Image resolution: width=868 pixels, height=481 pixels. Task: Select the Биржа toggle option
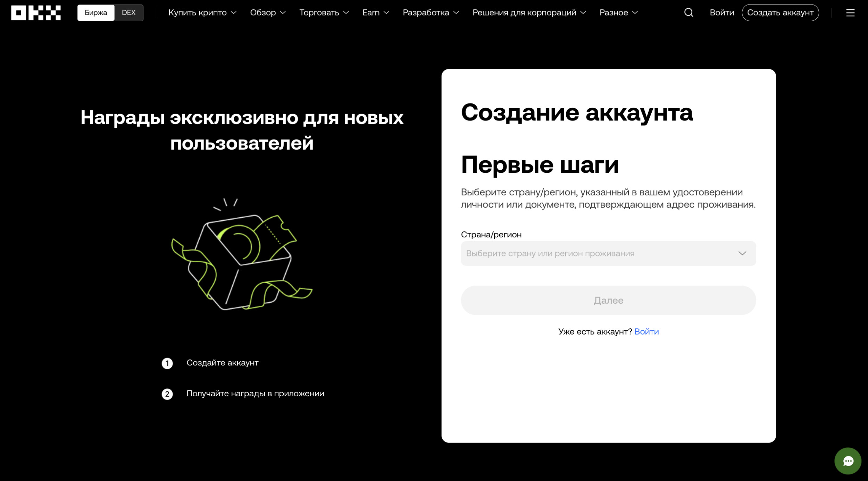[x=96, y=13]
